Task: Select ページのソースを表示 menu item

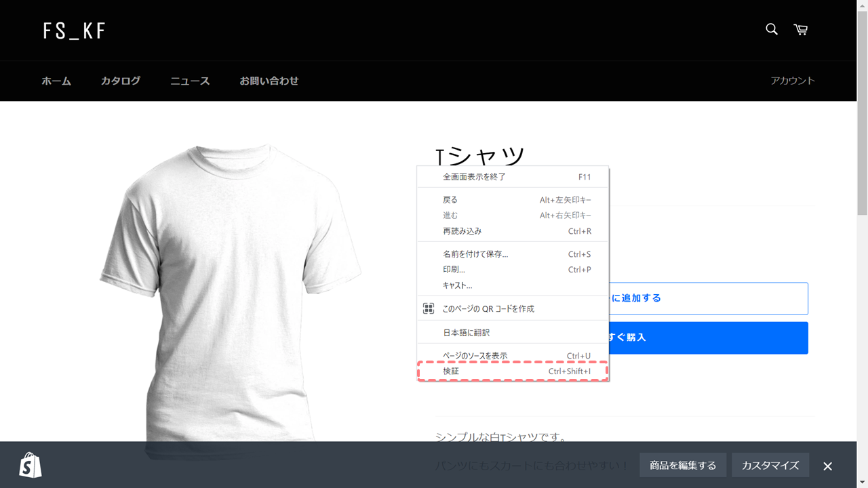Action: pyautogui.click(x=513, y=356)
